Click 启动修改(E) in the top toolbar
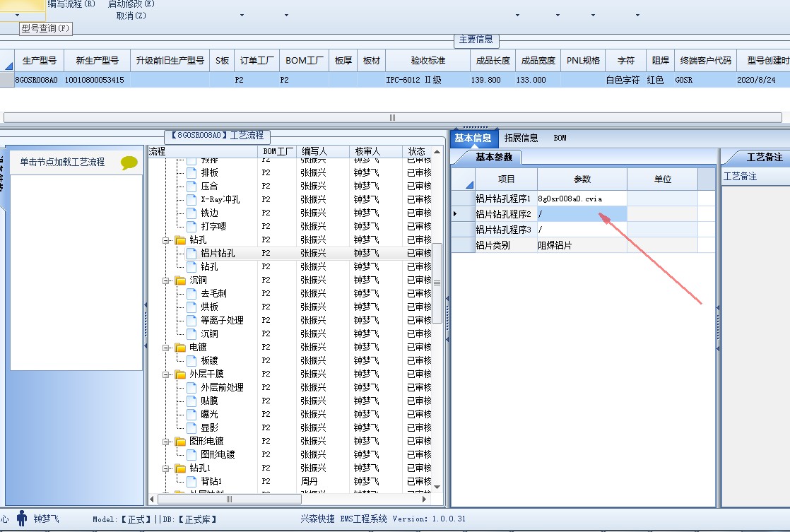The width and height of the screenshot is (790, 532). click(x=131, y=4)
